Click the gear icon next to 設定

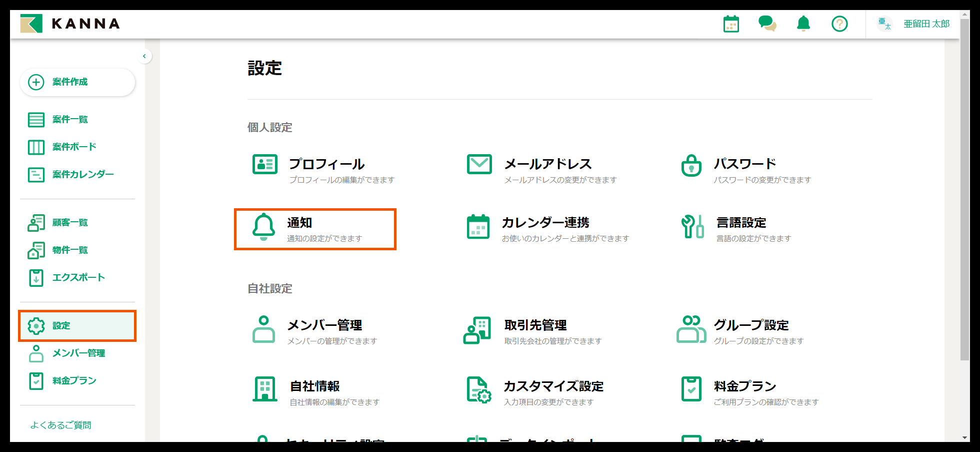point(35,325)
